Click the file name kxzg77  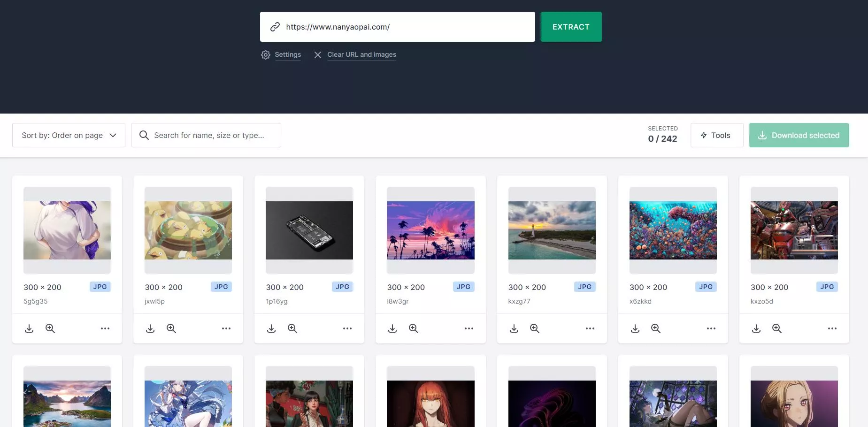519,301
